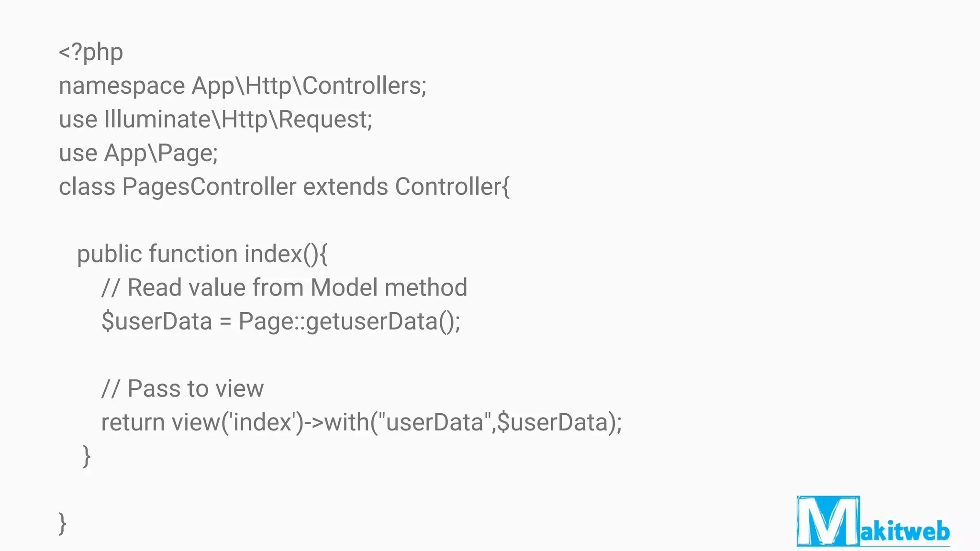Click the Page::getuserData() call
The width and height of the screenshot is (980, 551).
[x=349, y=321]
